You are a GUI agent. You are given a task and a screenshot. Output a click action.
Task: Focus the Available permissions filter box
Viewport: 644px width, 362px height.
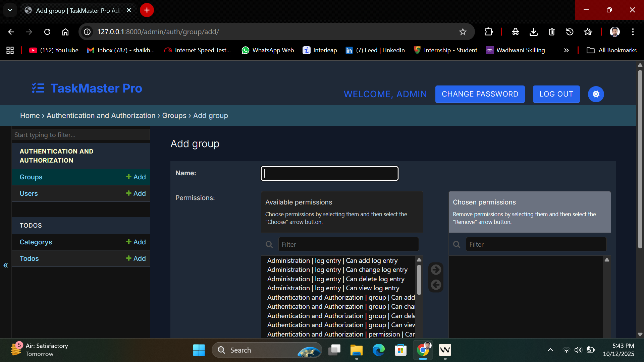tap(348, 244)
